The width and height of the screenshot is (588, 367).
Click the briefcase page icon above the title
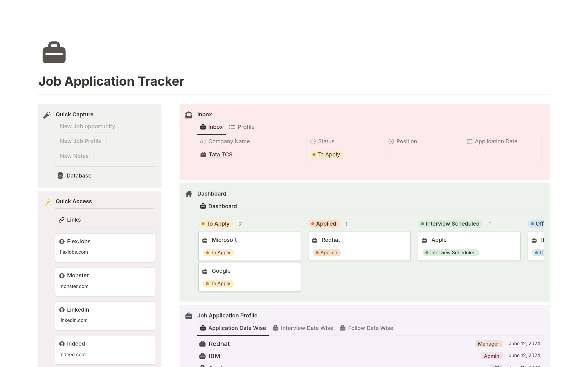click(54, 52)
